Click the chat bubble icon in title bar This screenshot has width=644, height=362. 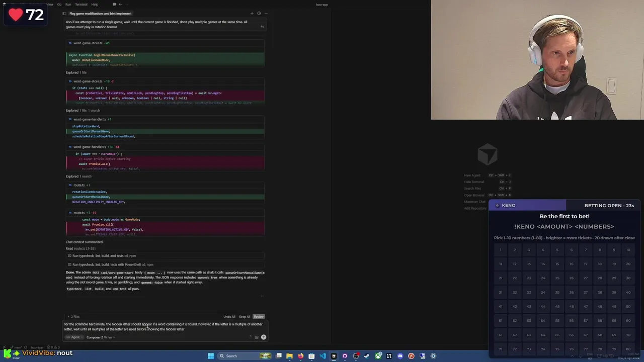(x=114, y=5)
